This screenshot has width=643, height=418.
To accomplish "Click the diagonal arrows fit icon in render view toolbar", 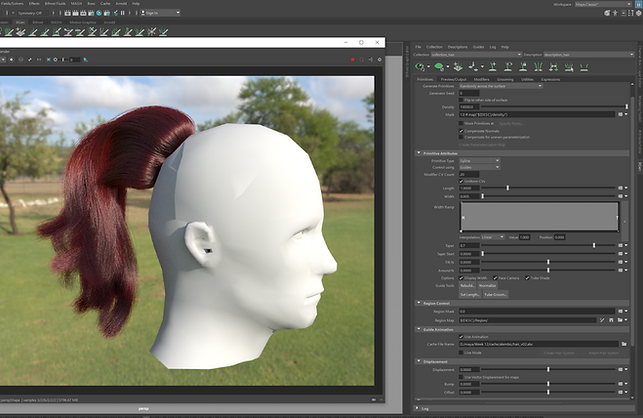I will click(x=30, y=59).
